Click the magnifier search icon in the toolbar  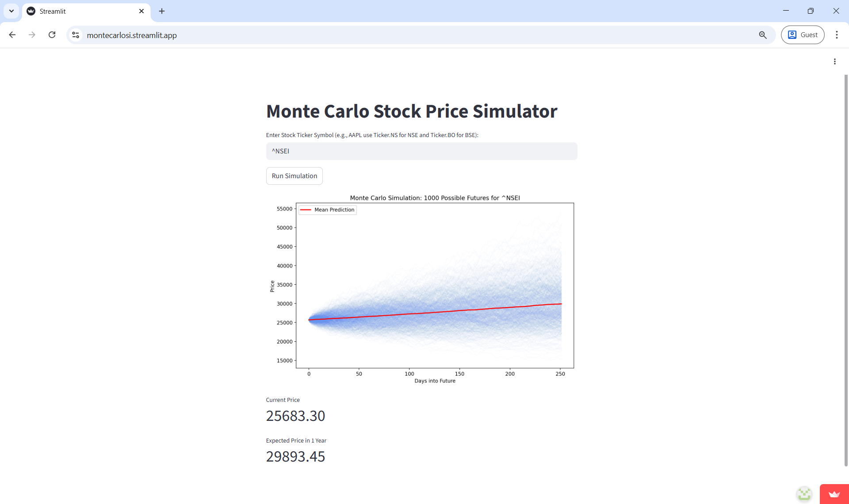coord(763,34)
